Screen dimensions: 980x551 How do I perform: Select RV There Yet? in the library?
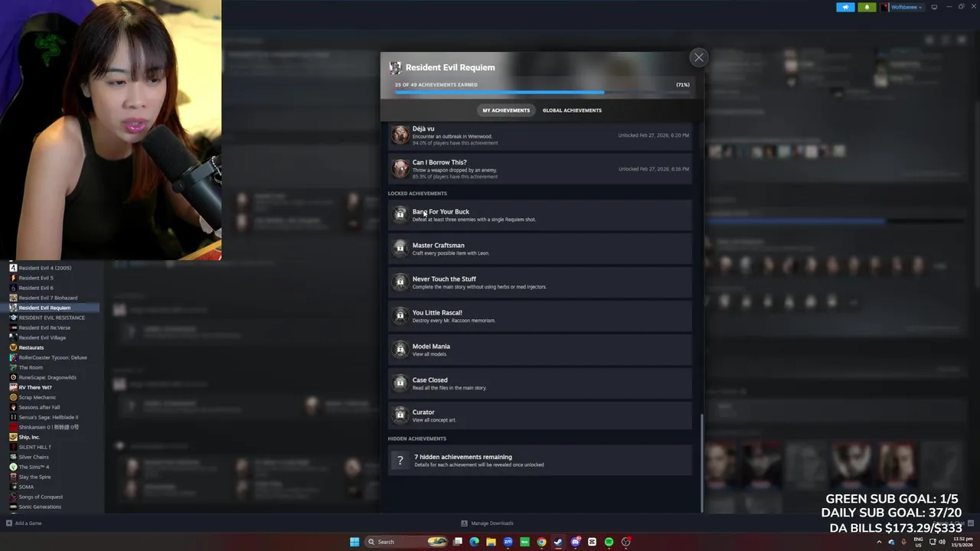tap(35, 387)
